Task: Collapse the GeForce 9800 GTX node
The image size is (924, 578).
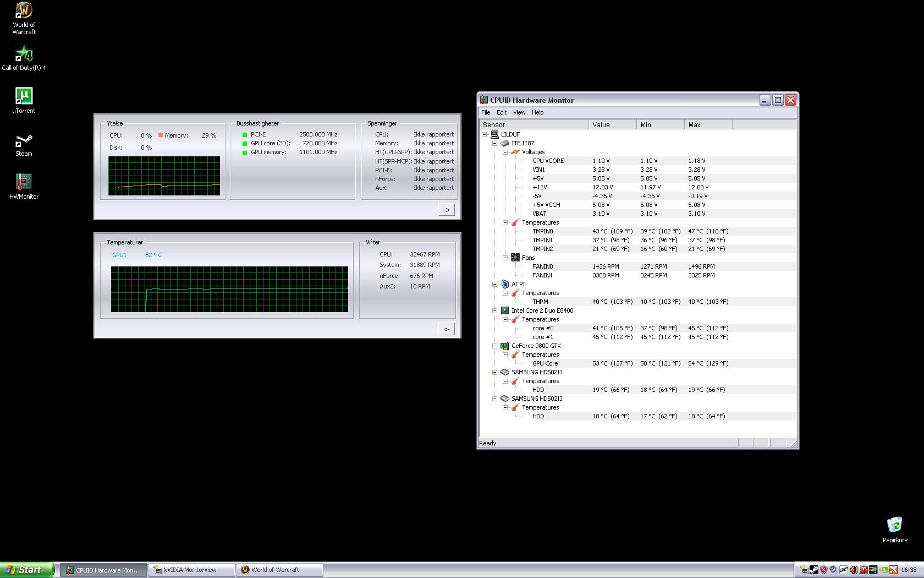Action: (495, 346)
